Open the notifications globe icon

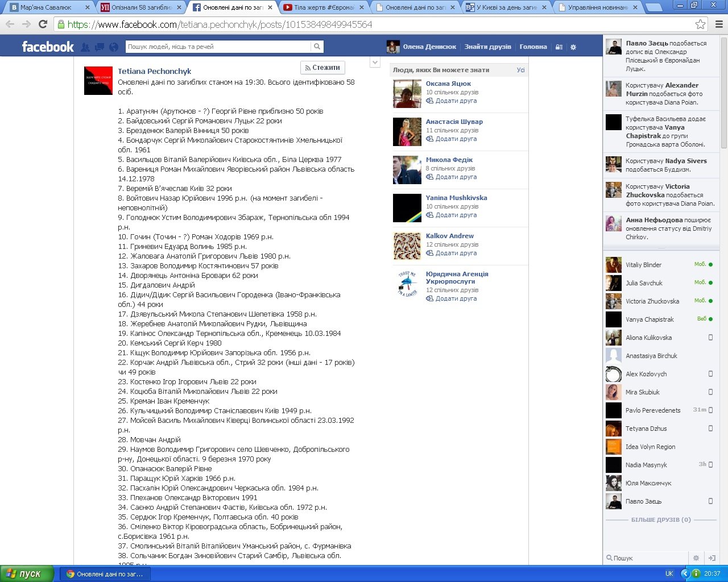114,47
